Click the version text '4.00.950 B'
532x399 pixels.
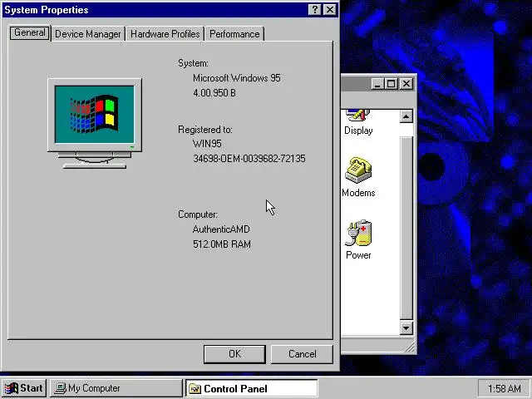(214, 93)
